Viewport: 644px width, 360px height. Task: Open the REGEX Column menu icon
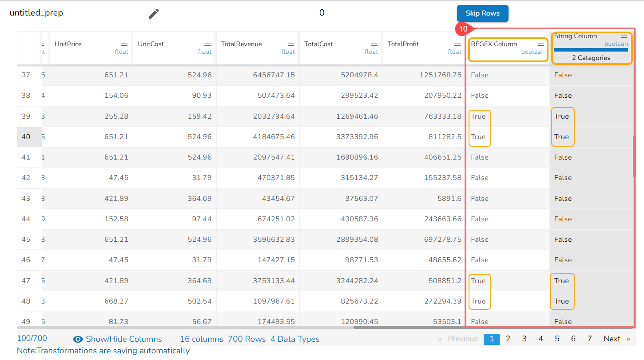[541, 44]
